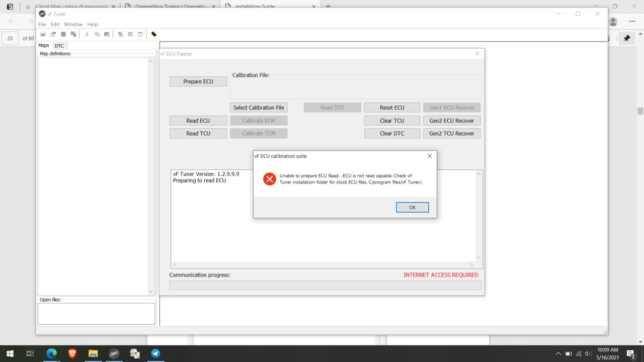Click the black ECU flasher toolbar icon
644x362 pixels.
pyautogui.click(x=154, y=34)
